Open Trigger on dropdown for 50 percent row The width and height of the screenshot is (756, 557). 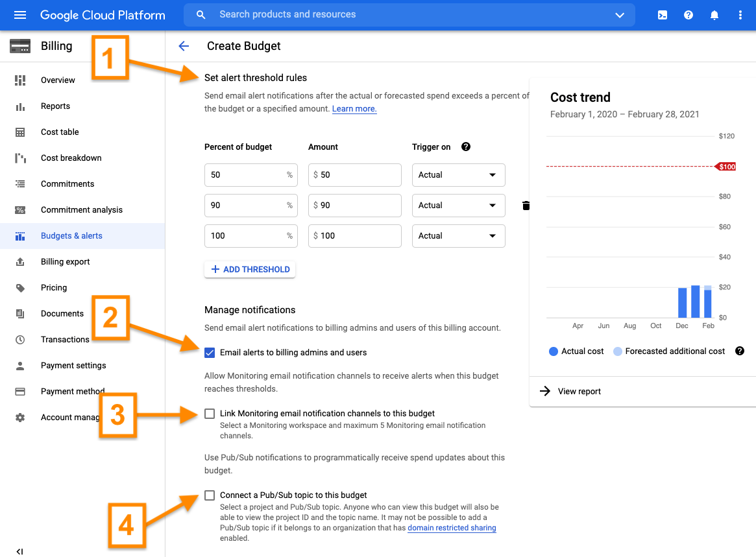[459, 175]
